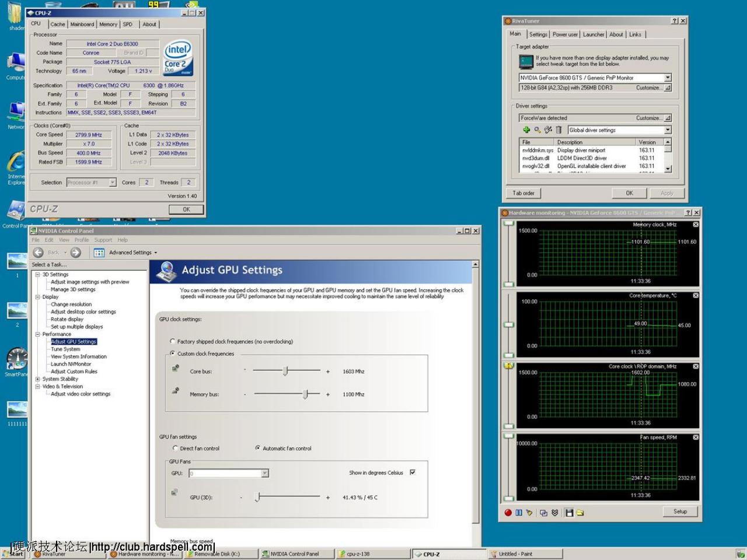Viewport: 747px width, 560px height.
Task: Click the trash can icon in RivaTuner driver settings
Action: click(558, 130)
